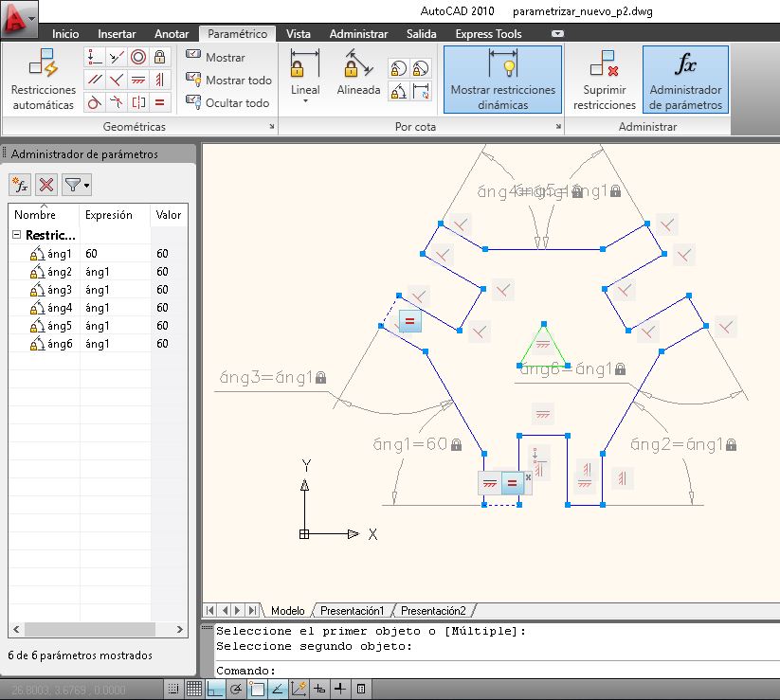The height and width of the screenshot is (700, 780).
Task: Toggle Mostrar restricciones dinámicas
Action: pos(502,80)
